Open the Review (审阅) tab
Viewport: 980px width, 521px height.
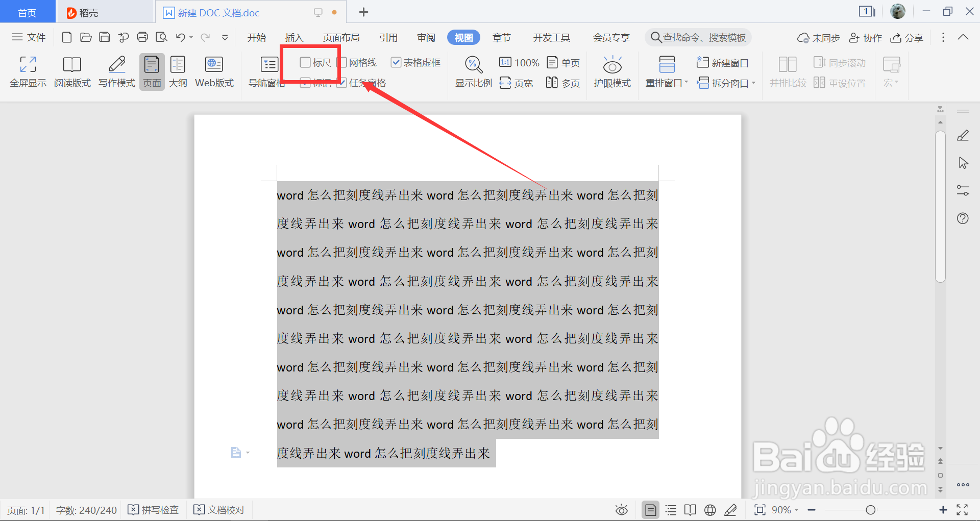pyautogui.click(x=426, y=37)
